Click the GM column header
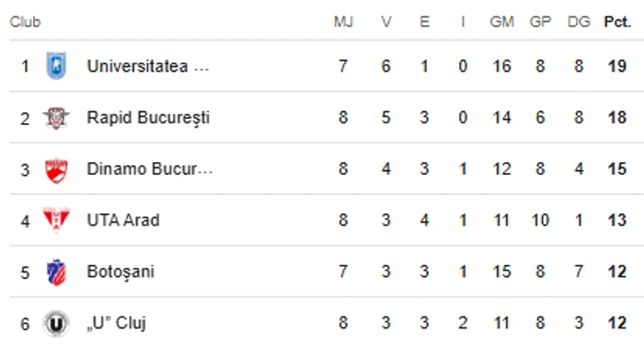This screenshot has width=644, height=345. tap(502, 22)
